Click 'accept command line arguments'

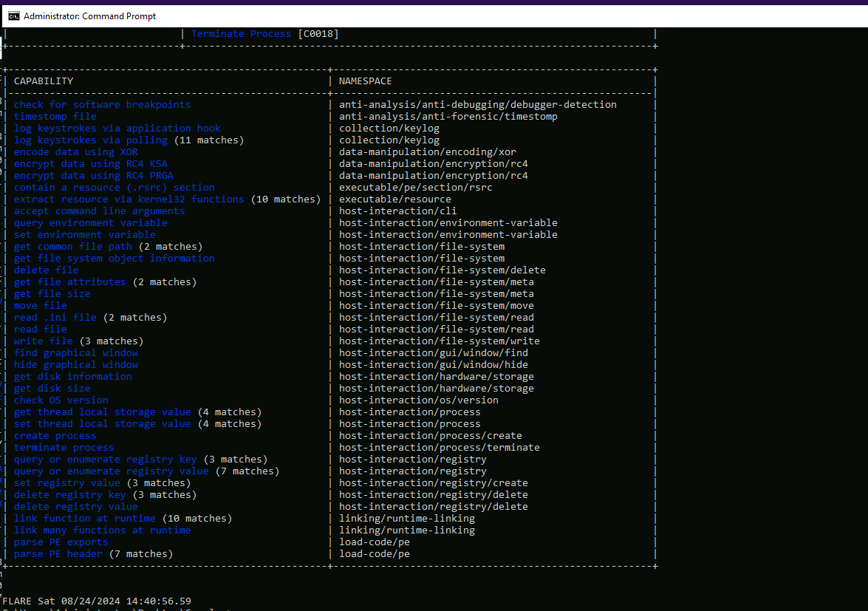coord(100,211)
